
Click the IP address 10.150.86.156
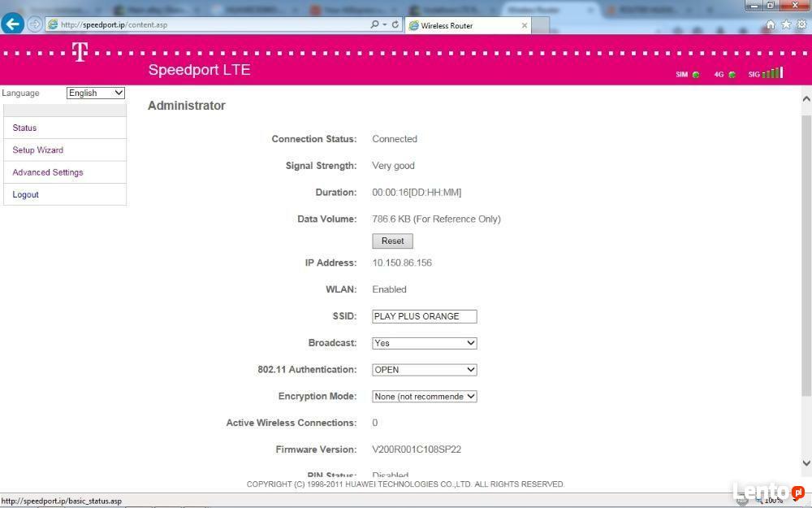[402, 263]
